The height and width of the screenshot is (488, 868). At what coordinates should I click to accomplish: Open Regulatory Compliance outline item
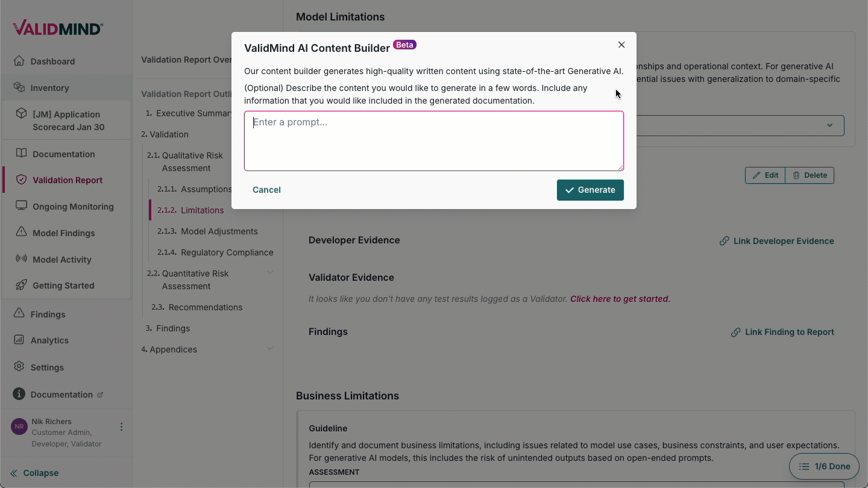[227, 252]
